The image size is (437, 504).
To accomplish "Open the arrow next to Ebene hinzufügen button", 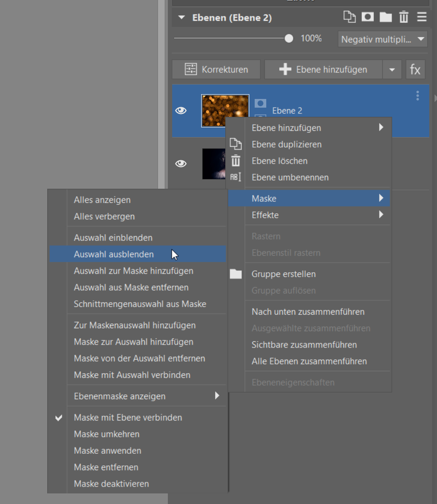I will pyautogui.click(x=392, y=70).
